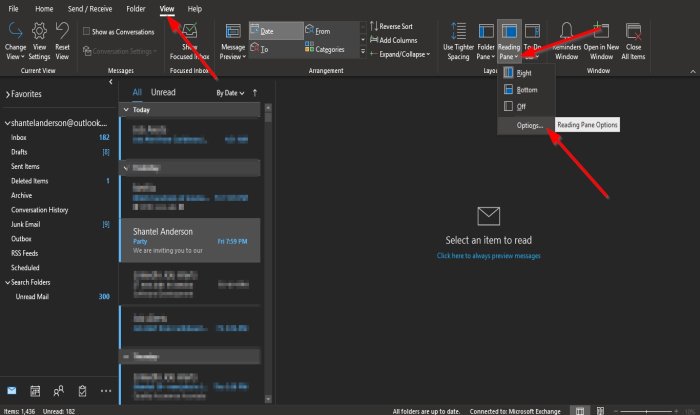This screenshot has height=415, width=700.
Task: Open more navigation options ellipsis
Action: point(106,391)
